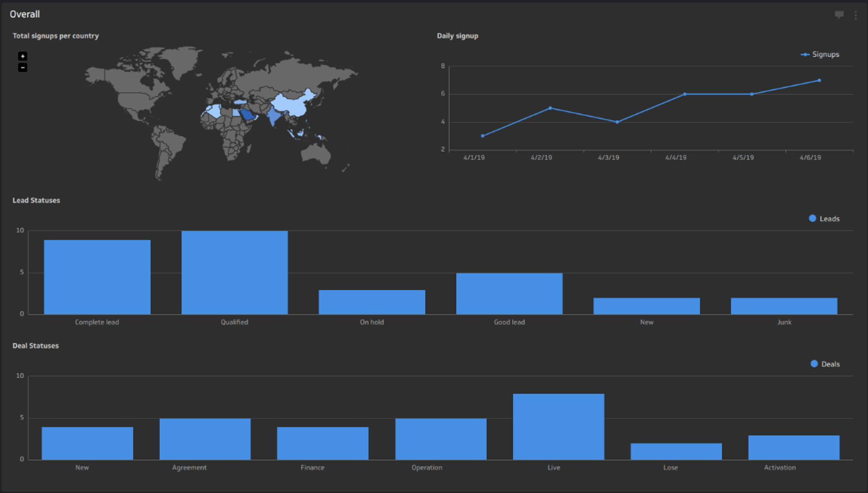
Task: Select the Complete lead bar
Action: coord(97,277)
